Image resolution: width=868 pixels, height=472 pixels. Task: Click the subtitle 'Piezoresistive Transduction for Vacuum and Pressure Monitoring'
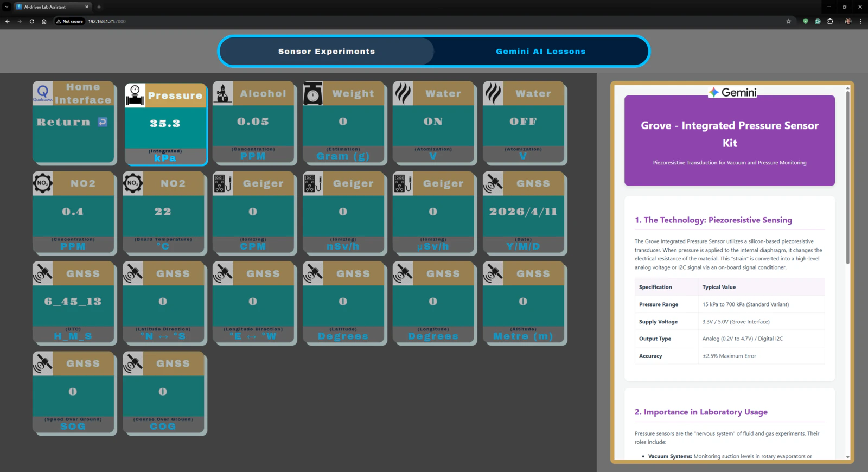(x=730, y=163)
